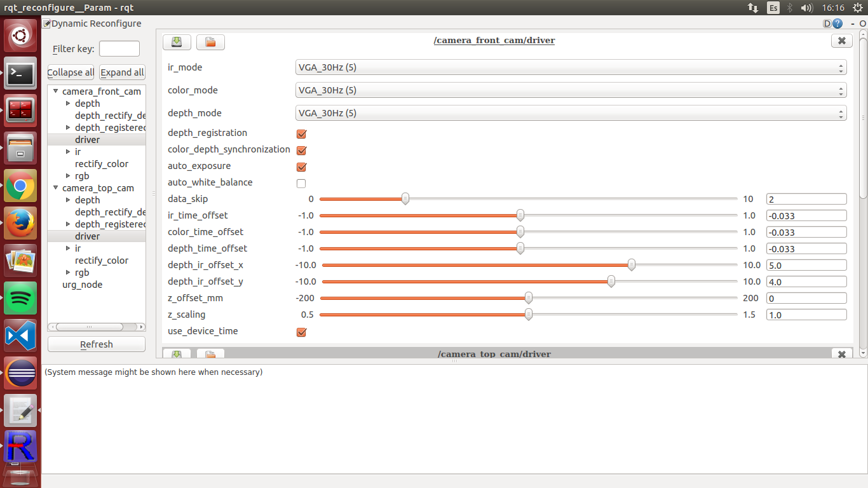Open Spotify from the dock

point(20,298)
